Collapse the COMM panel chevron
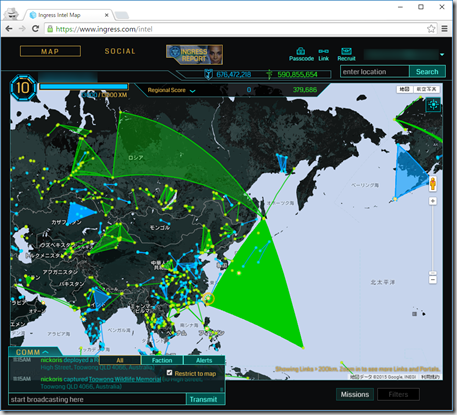Screen dimensions: 457x415 coord(46,352)
